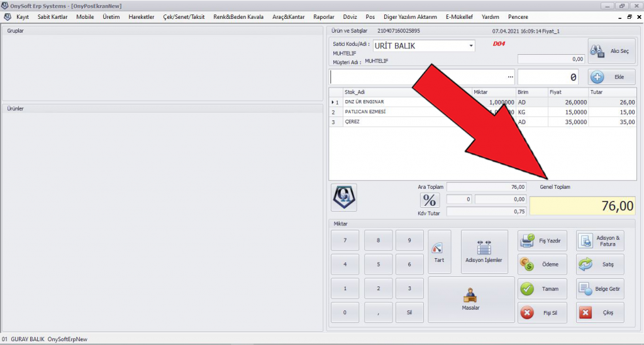The width and height of the screenshot is (644, 345).
Task: Click keypad digit 3
Action: click(x=409, y=288)
